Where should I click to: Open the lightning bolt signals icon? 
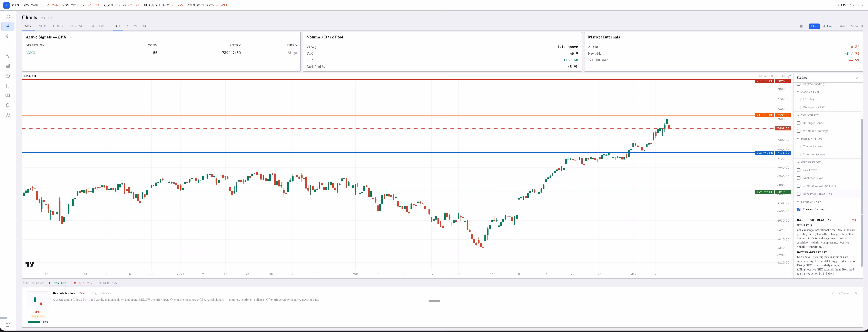8,36
